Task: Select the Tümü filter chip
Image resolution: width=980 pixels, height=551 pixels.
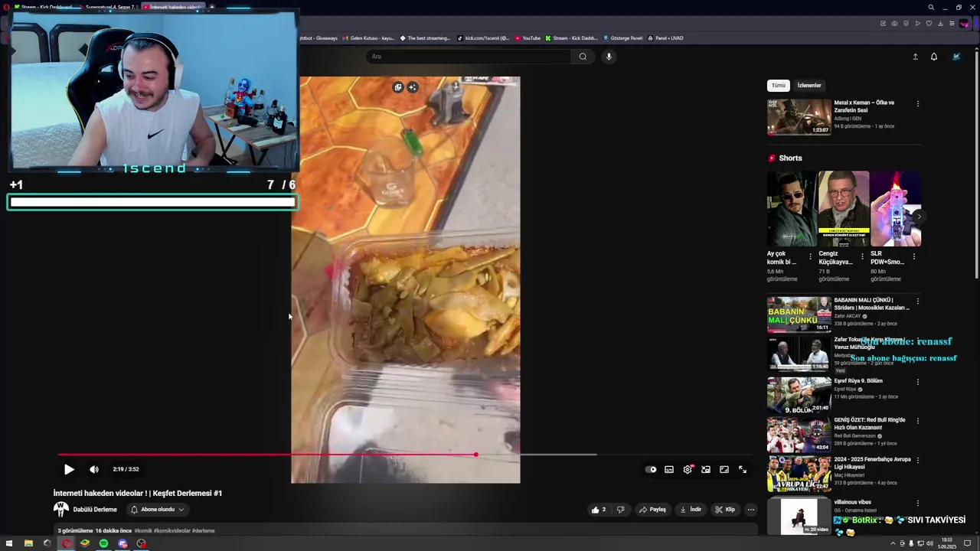Action: 778,86
